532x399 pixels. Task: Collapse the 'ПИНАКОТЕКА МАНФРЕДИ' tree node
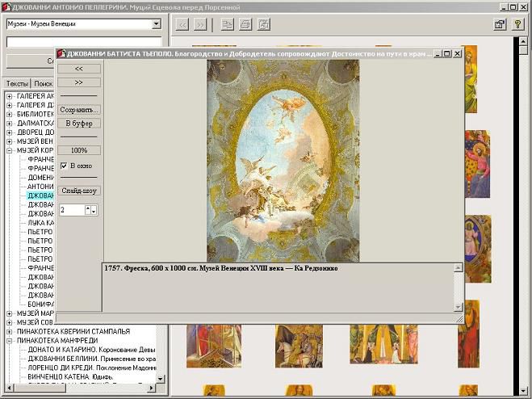coord(9,340)
